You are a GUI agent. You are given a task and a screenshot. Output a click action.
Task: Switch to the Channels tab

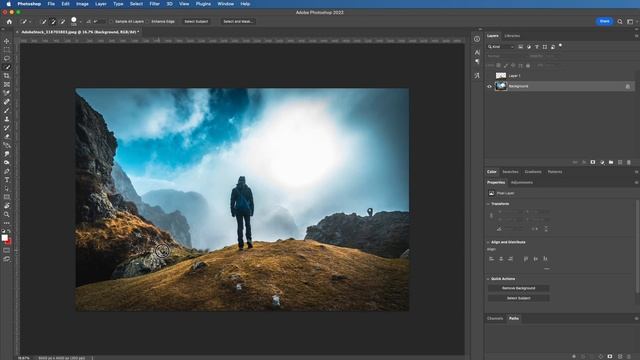[x=495, y=318]
